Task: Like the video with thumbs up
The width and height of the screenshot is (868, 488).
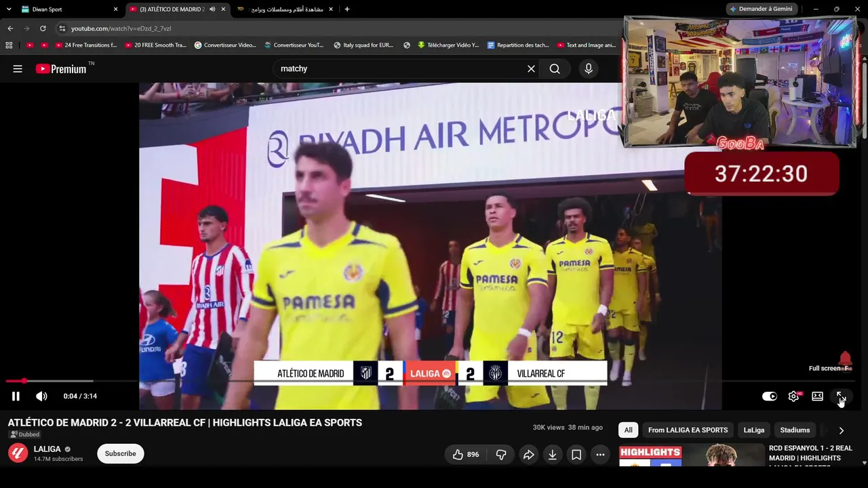Action: point(466,455)
